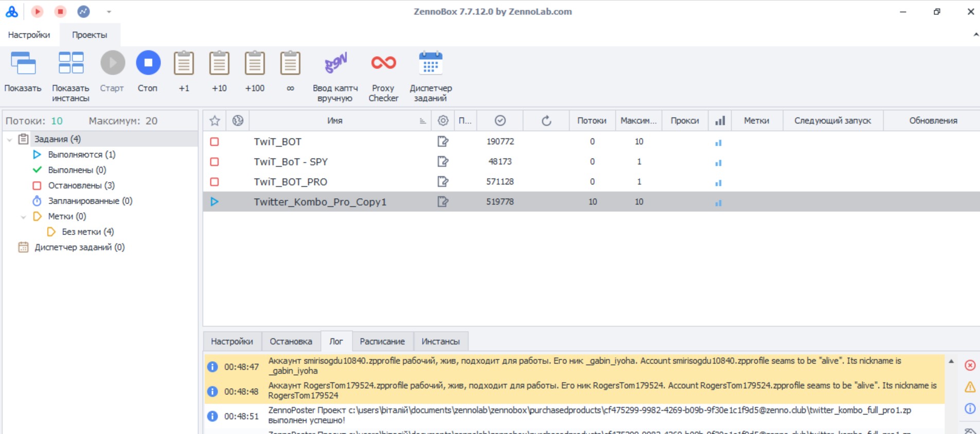Toggle the stopped status square of TwiT_BOT
This screenshot has width=980, height=434.
215,142
